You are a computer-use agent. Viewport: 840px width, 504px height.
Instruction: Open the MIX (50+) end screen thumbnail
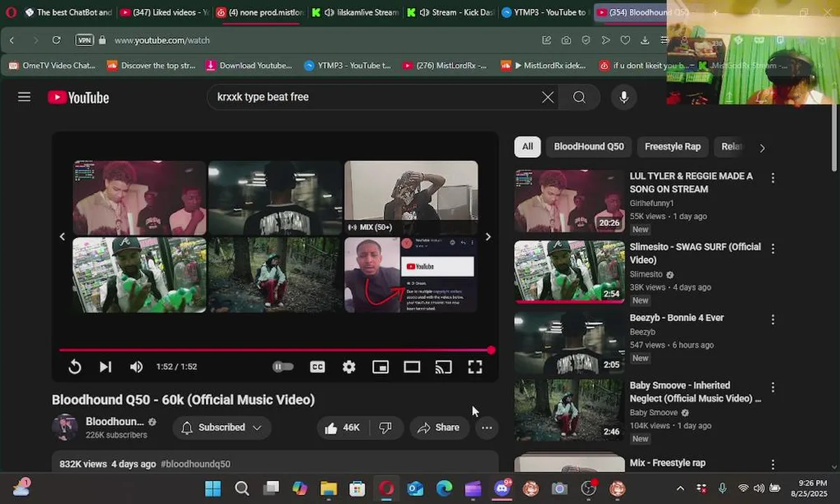(x=411, y=197)
